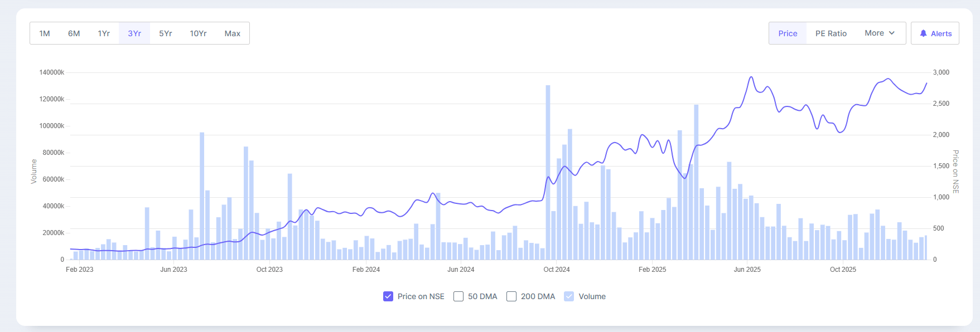Screen dimensions: 980x332
Task: Click the Oct 2025 axis label
Action: coord(843,270)
